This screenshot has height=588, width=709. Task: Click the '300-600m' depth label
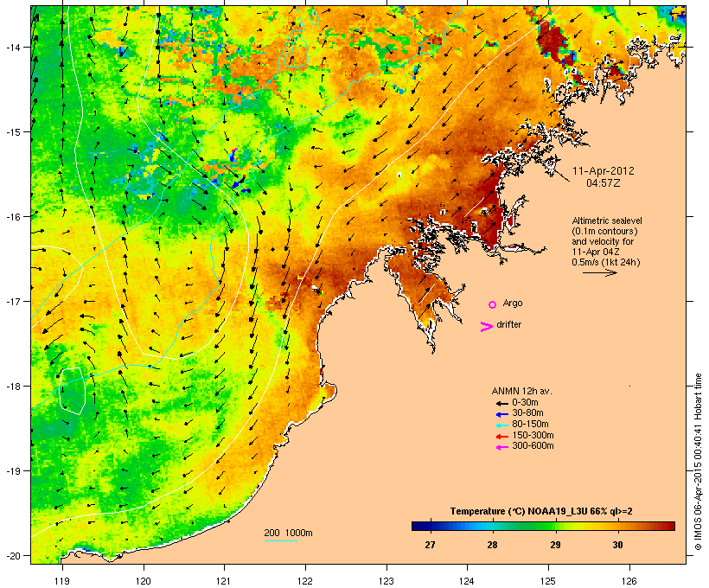pyautogui.click(x=533, y=446)
